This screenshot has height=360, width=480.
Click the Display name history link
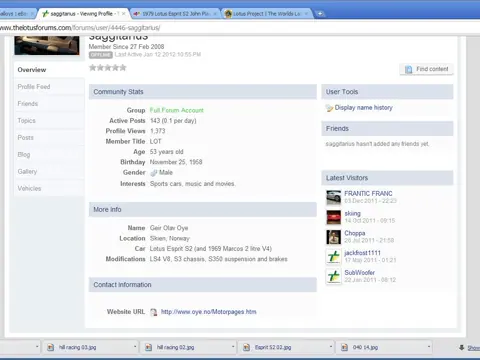(363, 108)
